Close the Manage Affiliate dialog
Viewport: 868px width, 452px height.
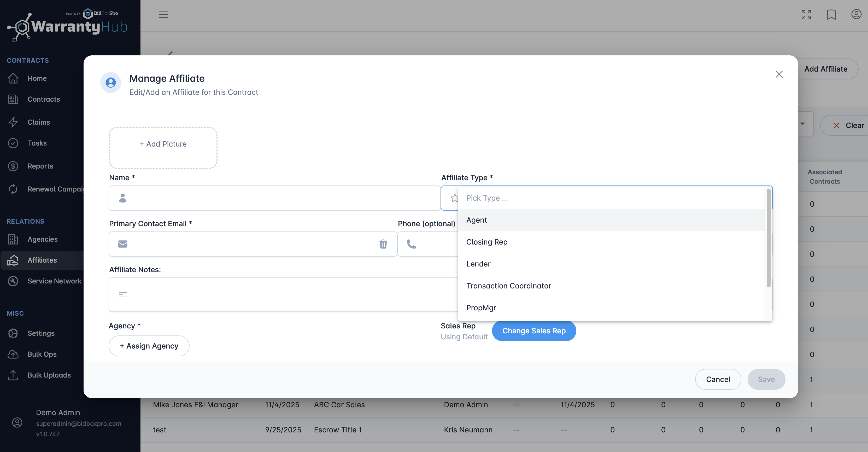click(779, 74)
